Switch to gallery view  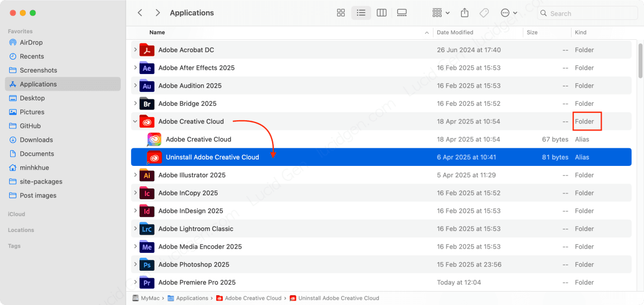402,13
